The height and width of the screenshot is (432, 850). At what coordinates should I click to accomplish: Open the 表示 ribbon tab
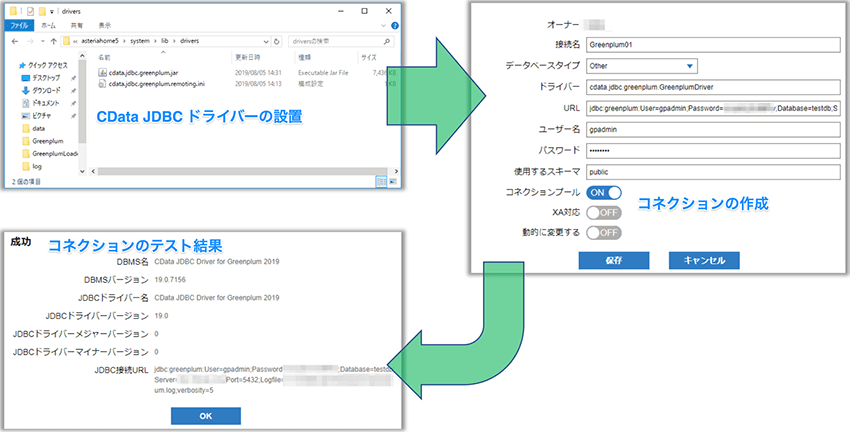105,25
